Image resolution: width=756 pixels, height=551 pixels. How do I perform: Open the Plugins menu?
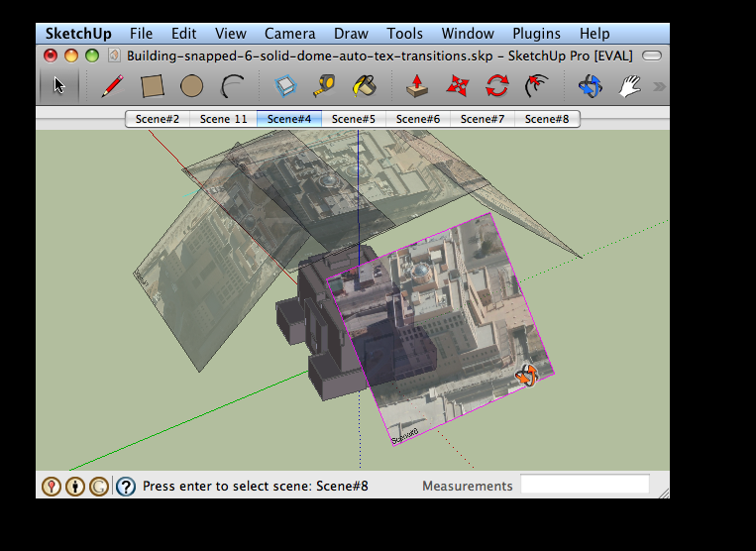pos(536,34)
